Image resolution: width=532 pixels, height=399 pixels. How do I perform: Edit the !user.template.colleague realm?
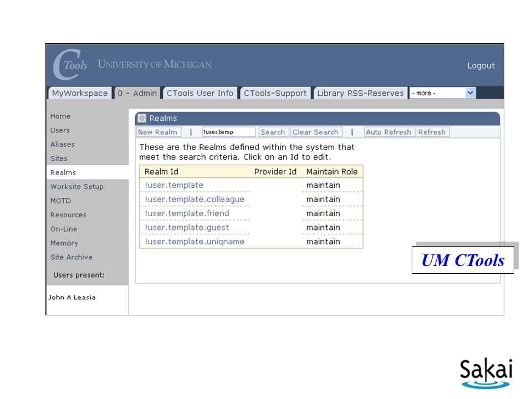pos(195,199)
